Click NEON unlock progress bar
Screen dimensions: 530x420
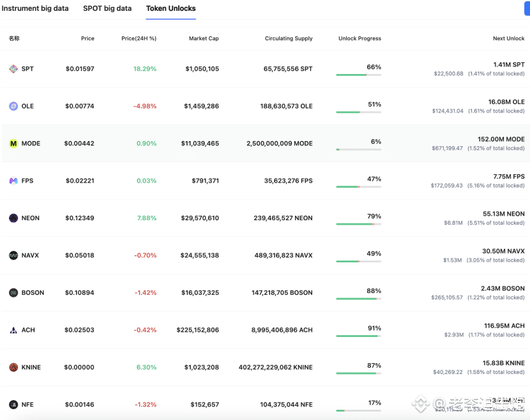point(358,224)
